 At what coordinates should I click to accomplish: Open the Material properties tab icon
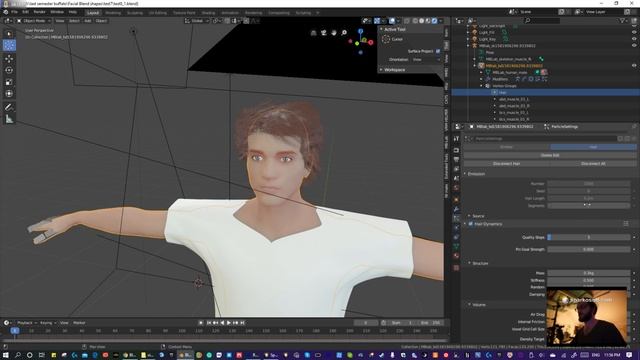click(x=456, y=256)
